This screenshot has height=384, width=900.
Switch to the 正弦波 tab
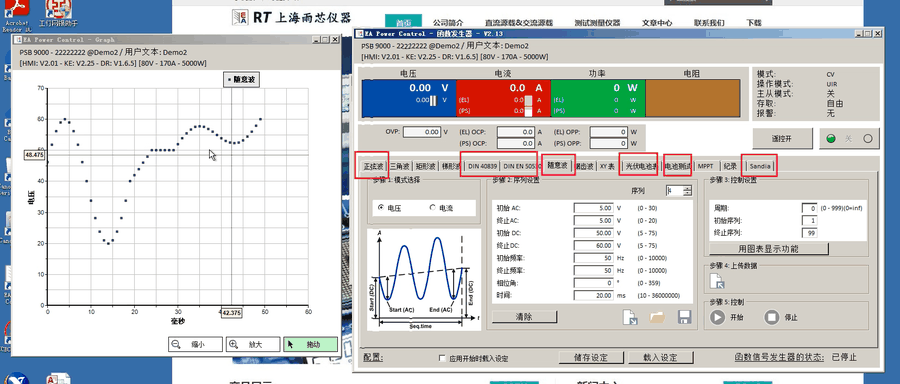[373, 166]
